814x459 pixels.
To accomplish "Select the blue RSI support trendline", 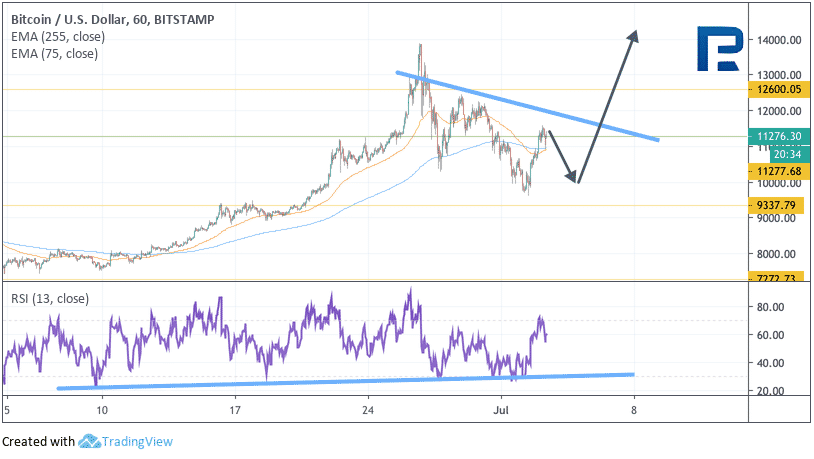I will tap(345, 381).
